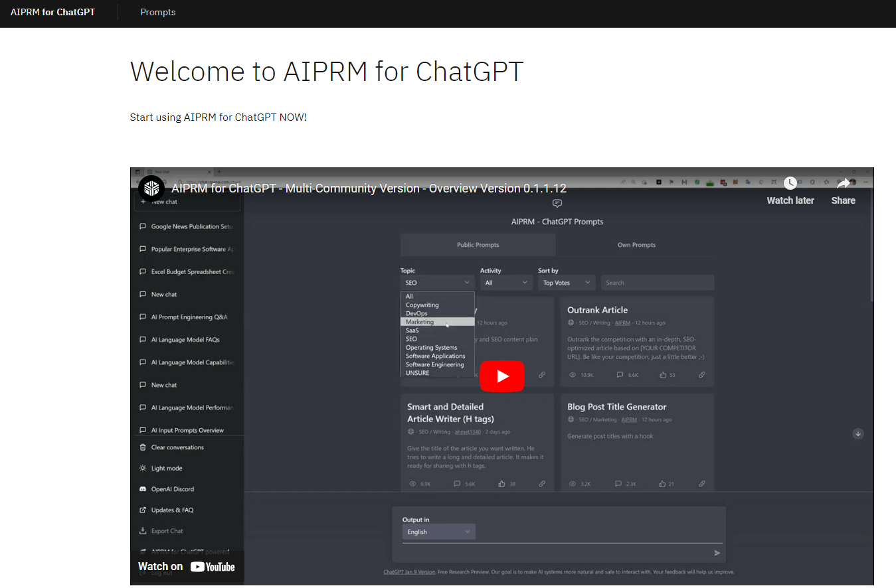
Task: Open the Activity dropdown showing All
Action: (506, 283)
